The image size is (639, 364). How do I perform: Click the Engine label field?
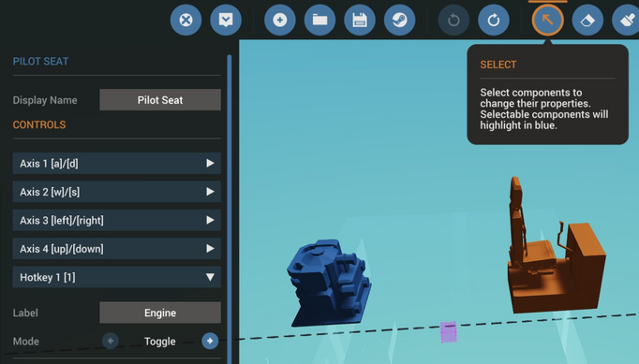tap(160, 313)
